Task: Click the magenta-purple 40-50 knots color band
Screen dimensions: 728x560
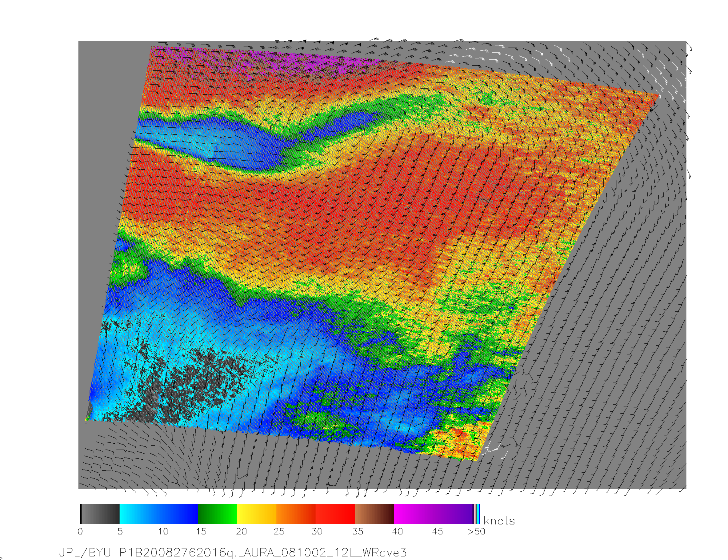Action: [x=434, y=514]
